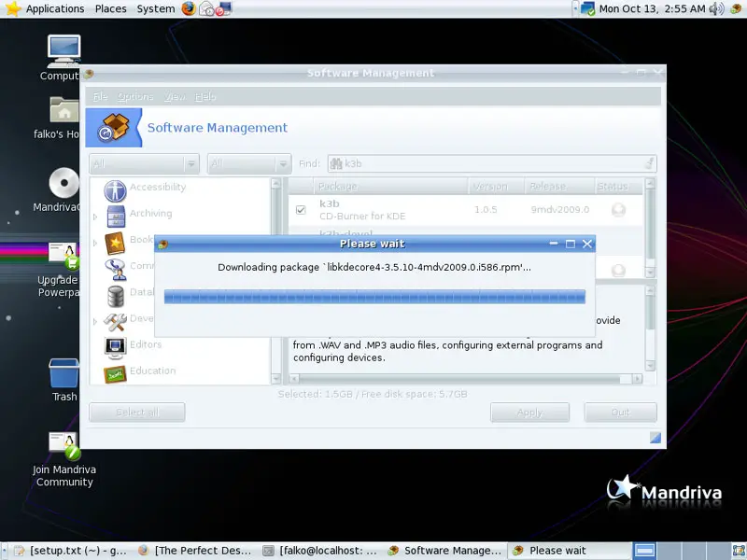
Task: Open the System menu
Action: pos(156,8)
